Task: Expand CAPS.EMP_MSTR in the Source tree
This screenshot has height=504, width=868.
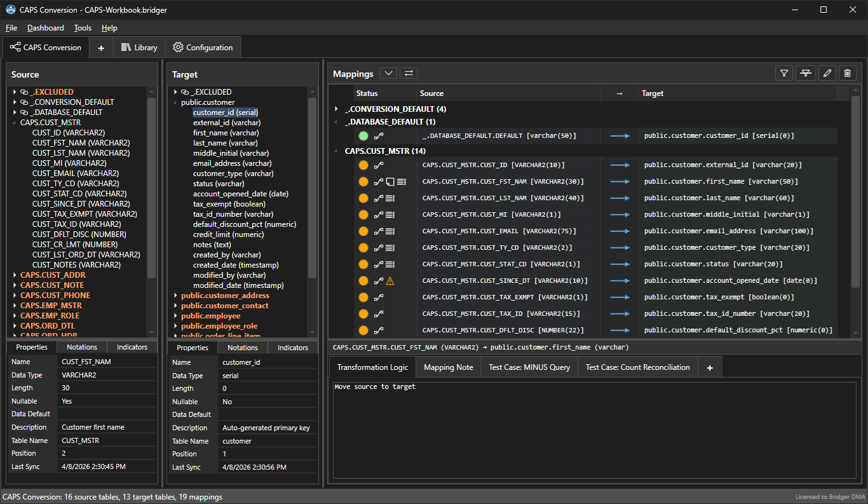Action: [15, 306]
